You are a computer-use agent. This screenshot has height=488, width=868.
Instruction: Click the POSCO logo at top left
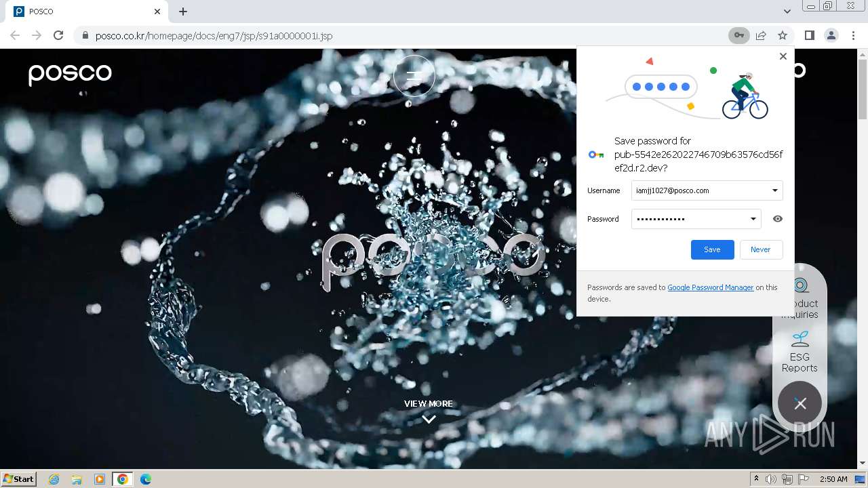click(70, 74)
